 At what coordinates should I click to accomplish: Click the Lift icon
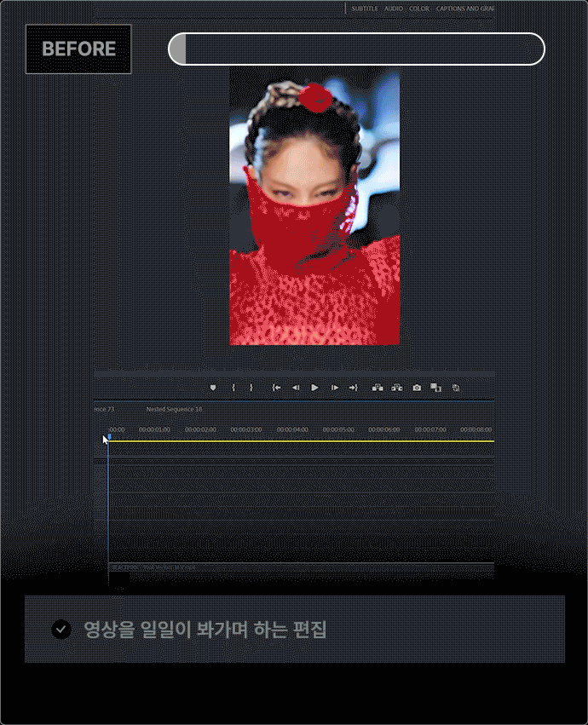coord(378,388)
